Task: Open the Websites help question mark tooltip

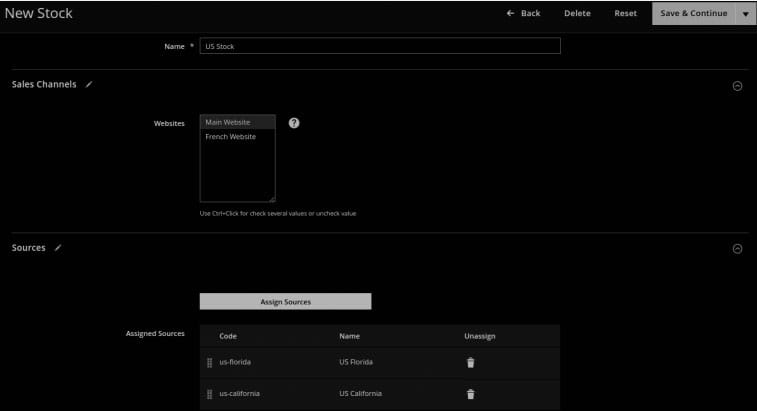Action: tap(294, 123)
